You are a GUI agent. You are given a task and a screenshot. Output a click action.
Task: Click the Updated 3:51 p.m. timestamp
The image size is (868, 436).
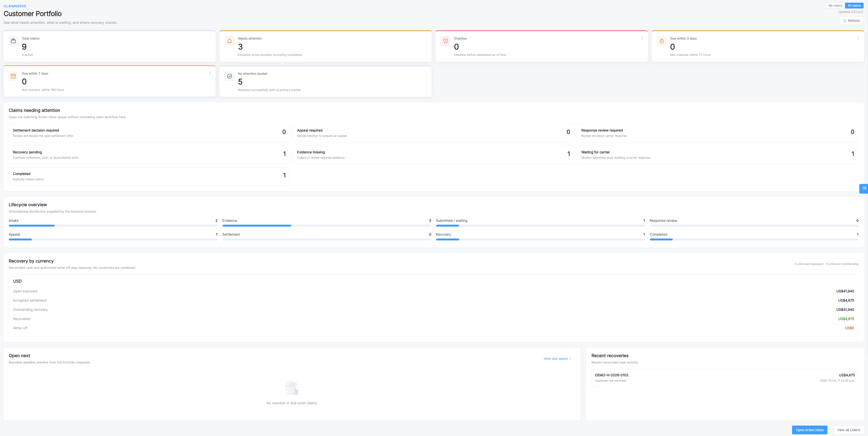tap(851, 12)
